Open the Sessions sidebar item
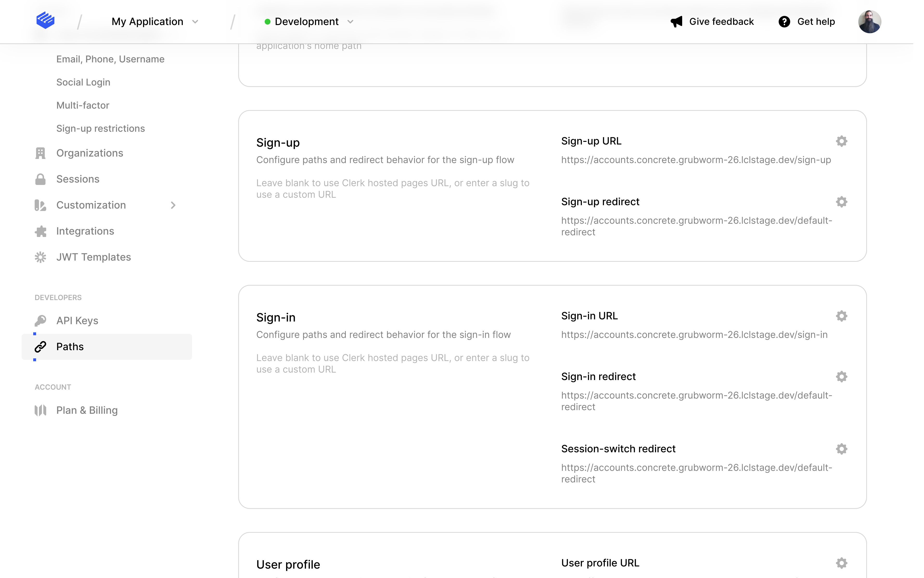Image resolution: width=924 pixels, height=578 pixels. [78, 179]
